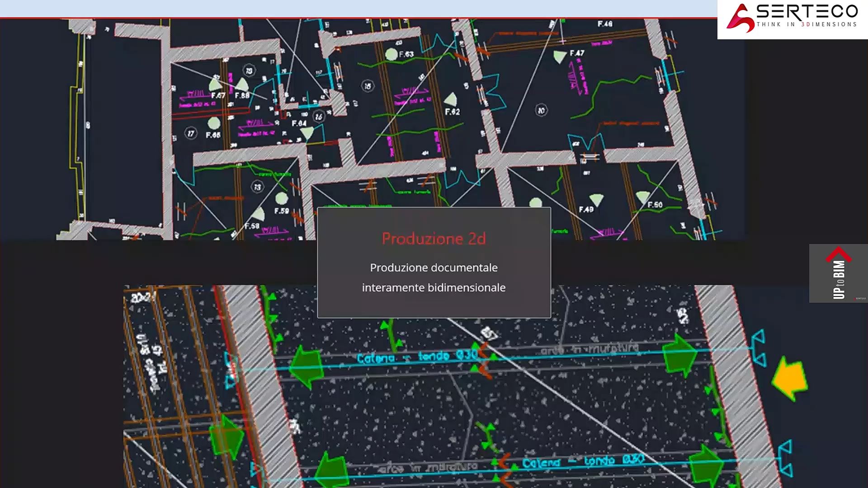
Task: Click the upper 'Catena - tondo Ø30' label
Action: tap(418, 357)
